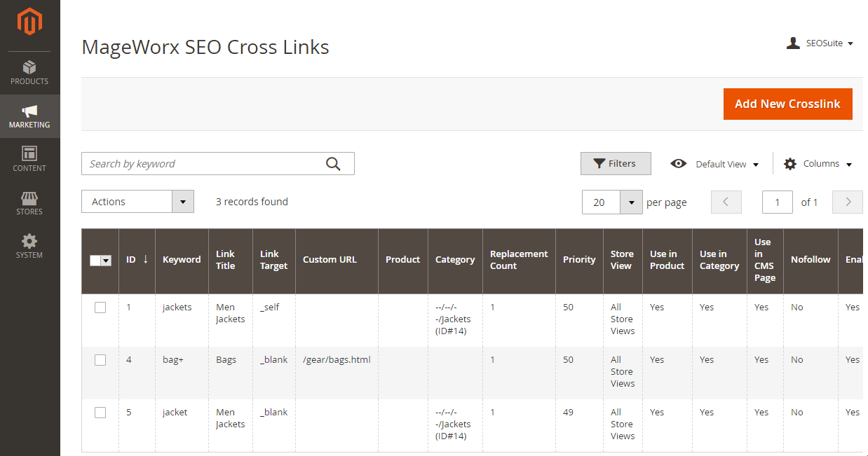The width and height of the screenshot is (868, 456).
Task: Open the per page count dropdown
Action: (x=631, y=202)
